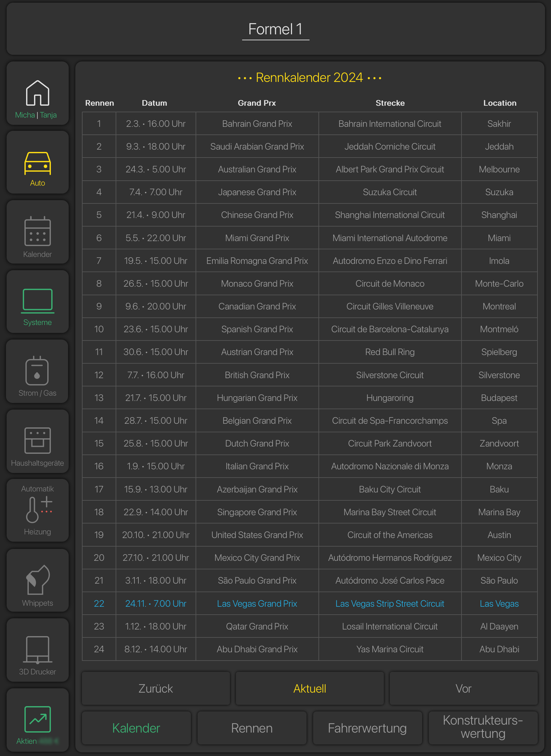The width and height of the screenshot is (551, 756).
Task: Switch to the Kalender tab
Action: [x=136, y=728]
